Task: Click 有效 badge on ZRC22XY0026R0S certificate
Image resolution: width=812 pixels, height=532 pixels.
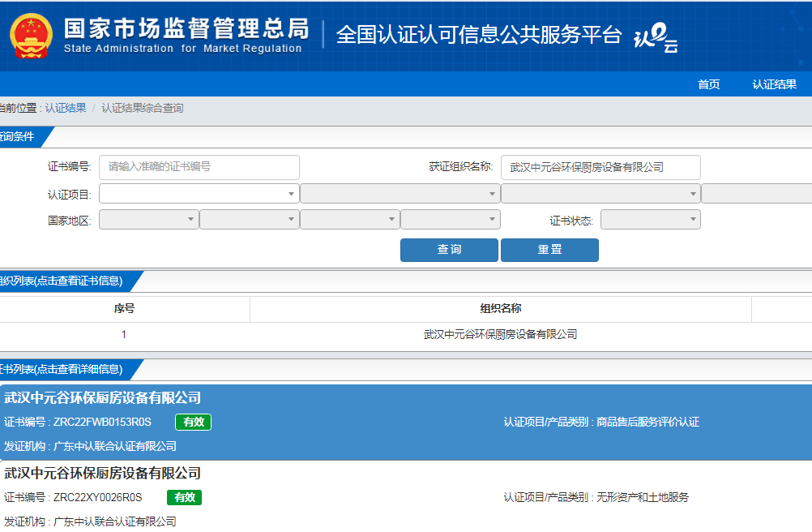Action: pos(184,497)
